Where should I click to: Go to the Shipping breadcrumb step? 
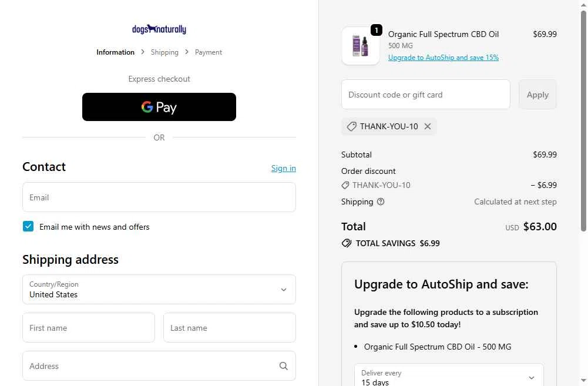tap(164, 52)
